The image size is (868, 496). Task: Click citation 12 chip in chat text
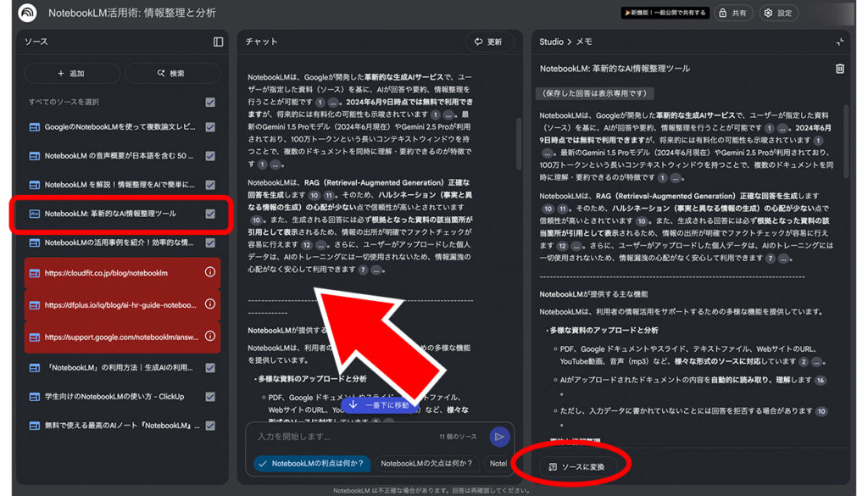(307, 245)
